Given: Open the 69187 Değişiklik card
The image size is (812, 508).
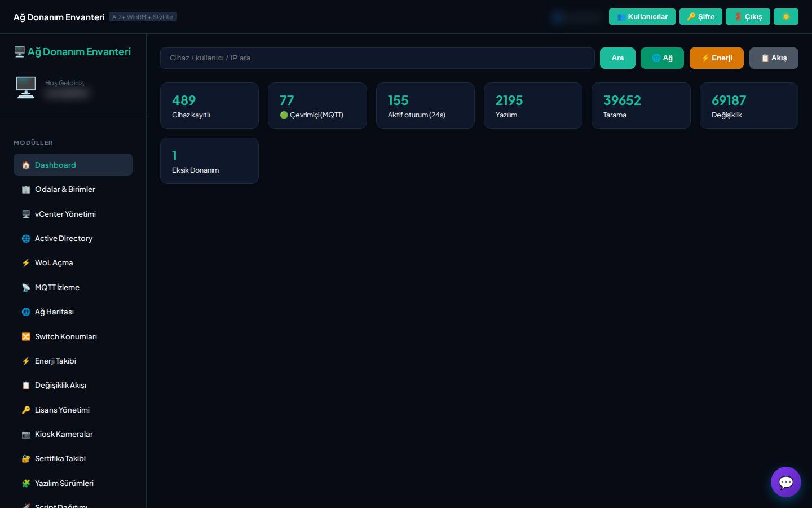Looking at the screenshot, I should (x=749, y=106).
